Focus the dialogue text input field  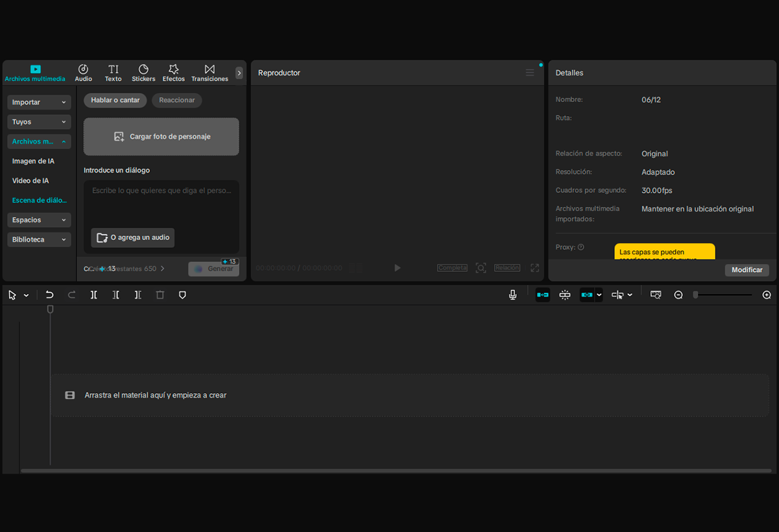[x=161, y=202]
